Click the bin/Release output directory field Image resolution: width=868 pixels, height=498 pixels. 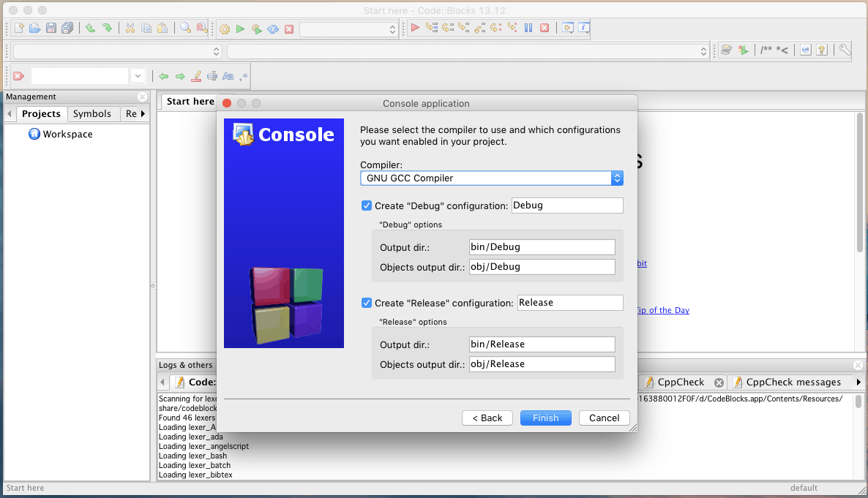click(x=542, y=344)
